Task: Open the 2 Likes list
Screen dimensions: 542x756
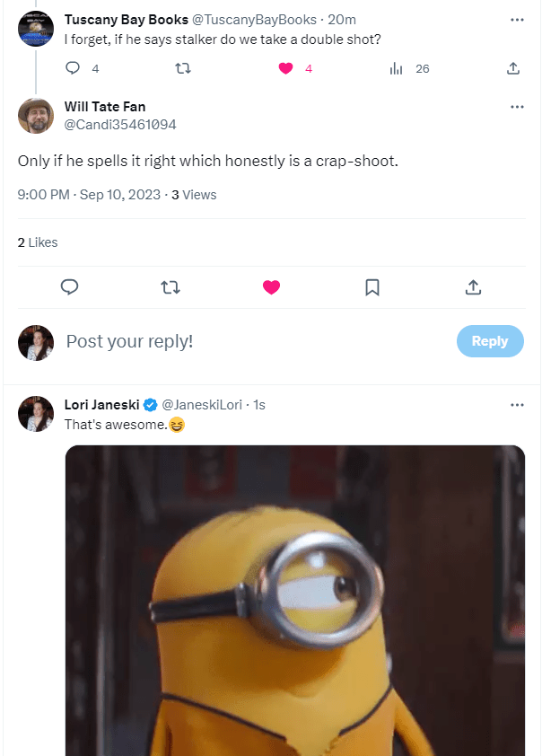Action: pos(38,242)
